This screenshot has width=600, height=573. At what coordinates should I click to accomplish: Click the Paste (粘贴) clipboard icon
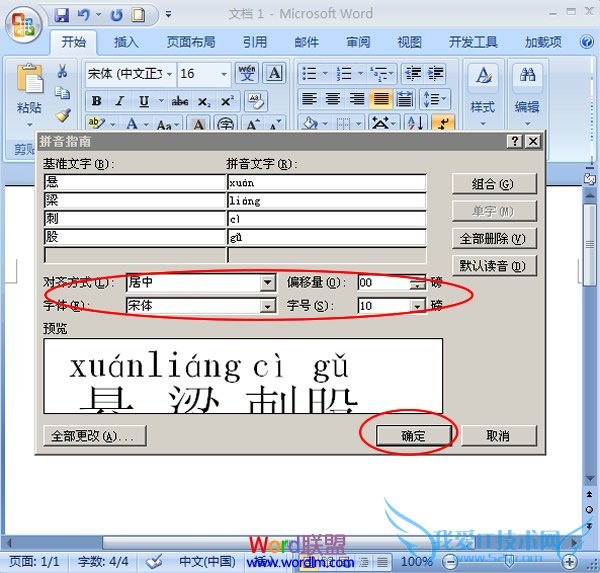(x=30, y=83)
